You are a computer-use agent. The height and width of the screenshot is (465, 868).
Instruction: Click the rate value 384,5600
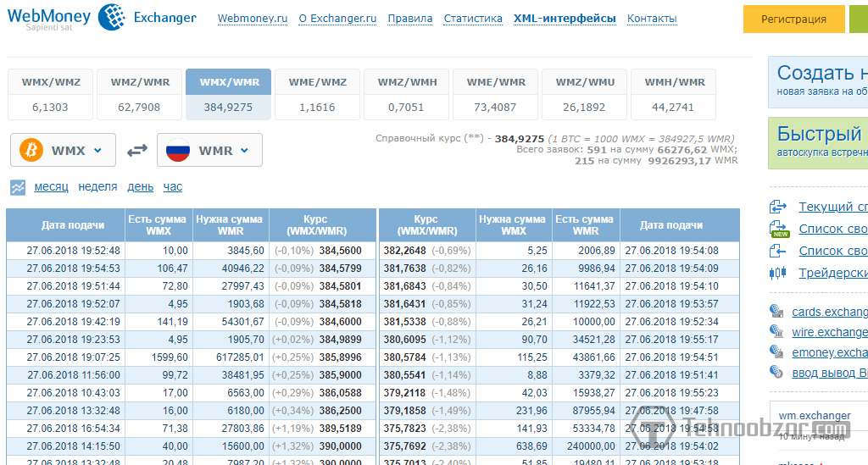click(x=341, y=251)
